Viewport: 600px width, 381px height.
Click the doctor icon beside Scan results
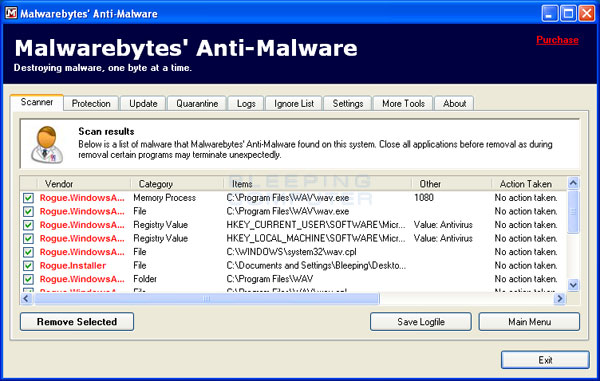click(x=47, y=145)
